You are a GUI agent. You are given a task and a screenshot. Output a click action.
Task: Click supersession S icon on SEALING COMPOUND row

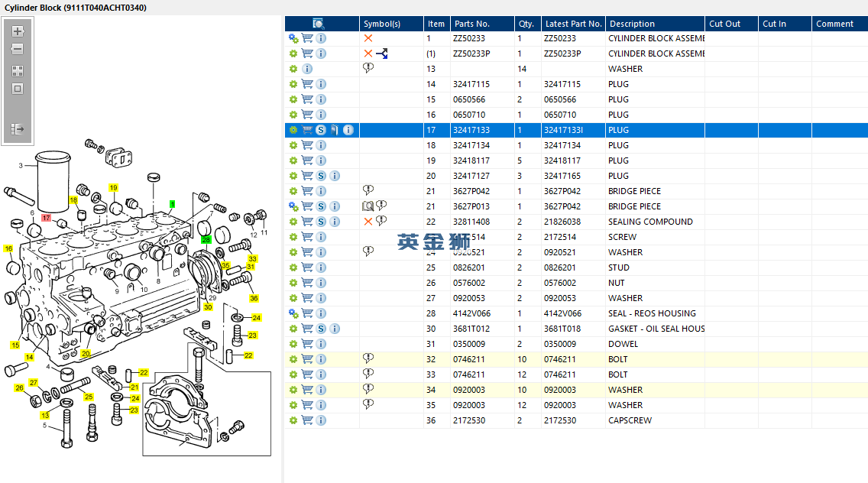(321, 222)
